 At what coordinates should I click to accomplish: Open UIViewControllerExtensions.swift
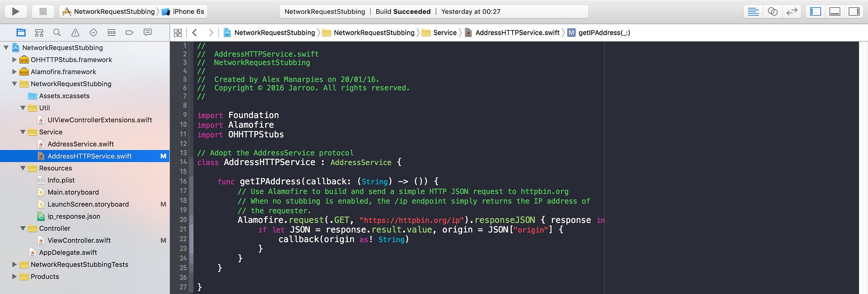click(100, 120)
